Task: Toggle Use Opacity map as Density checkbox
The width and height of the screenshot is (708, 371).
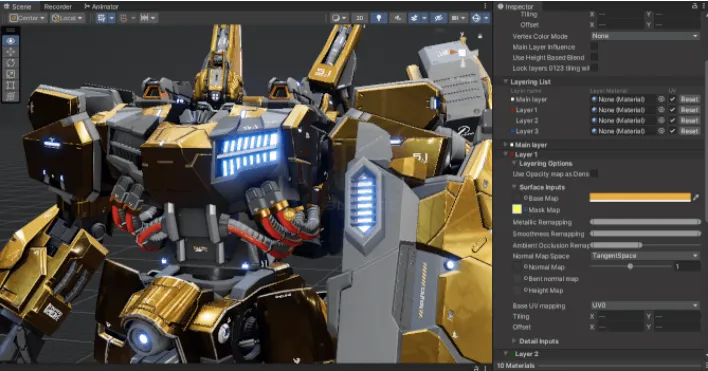Action: (594, 174)
